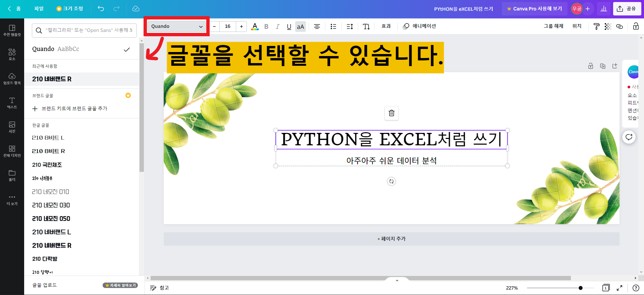
Task: Open the 사진 photos sidebar tab
Action: point(12,127)
